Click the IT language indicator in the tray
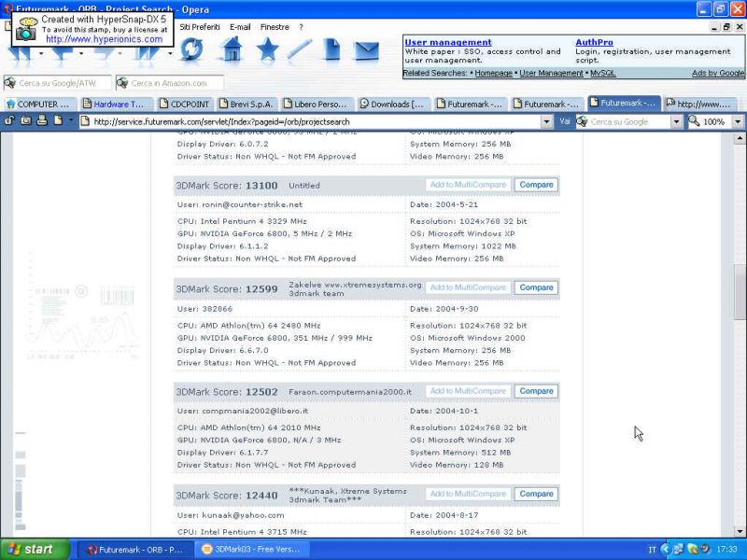Viewport: 747px width, 560px height. 652,550
